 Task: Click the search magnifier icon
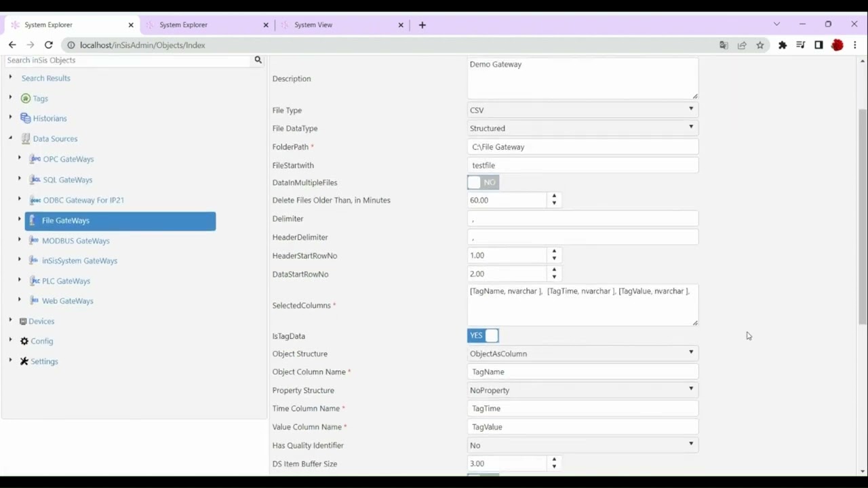(x=258, y=60)
